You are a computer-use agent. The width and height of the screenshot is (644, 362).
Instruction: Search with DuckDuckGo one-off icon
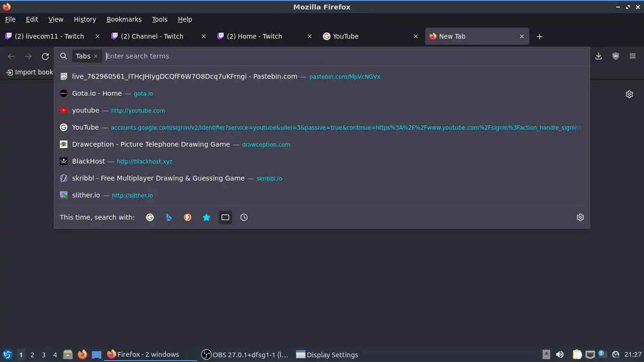pyautogui.click(x=188, y=217)
